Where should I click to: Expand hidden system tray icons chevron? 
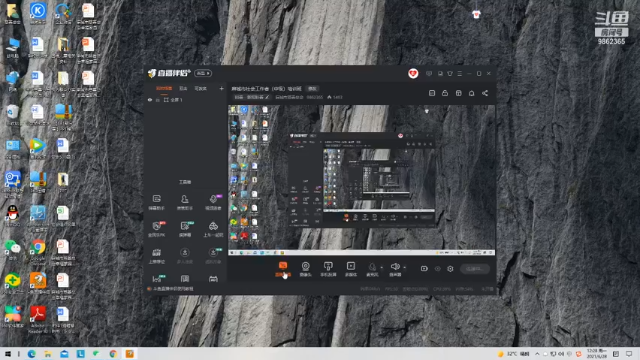537,354
